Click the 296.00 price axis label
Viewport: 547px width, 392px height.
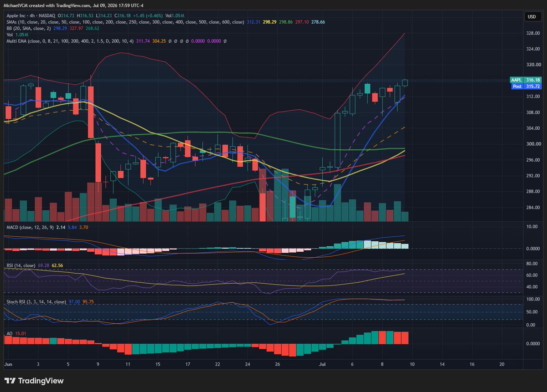[x=533, y=160]
